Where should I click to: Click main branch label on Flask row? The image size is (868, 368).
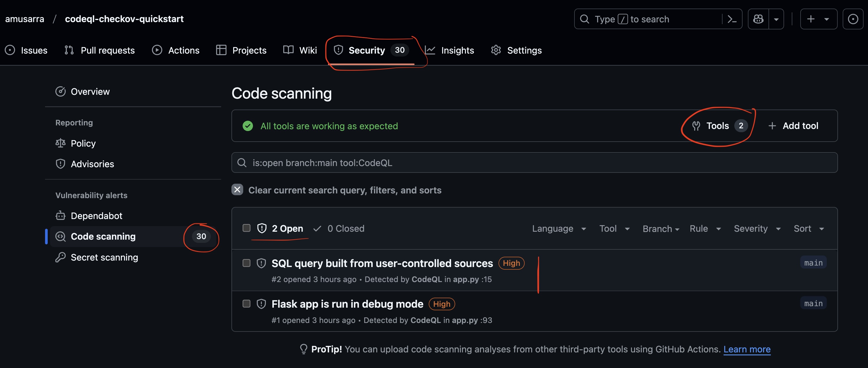point(814,303)
